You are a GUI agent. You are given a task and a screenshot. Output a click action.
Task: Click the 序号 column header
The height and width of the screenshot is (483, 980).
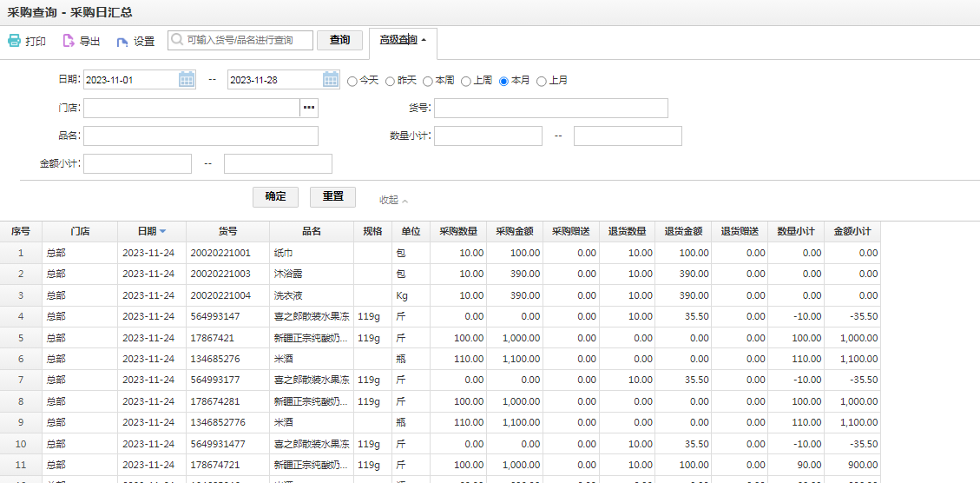coord(21,231)
